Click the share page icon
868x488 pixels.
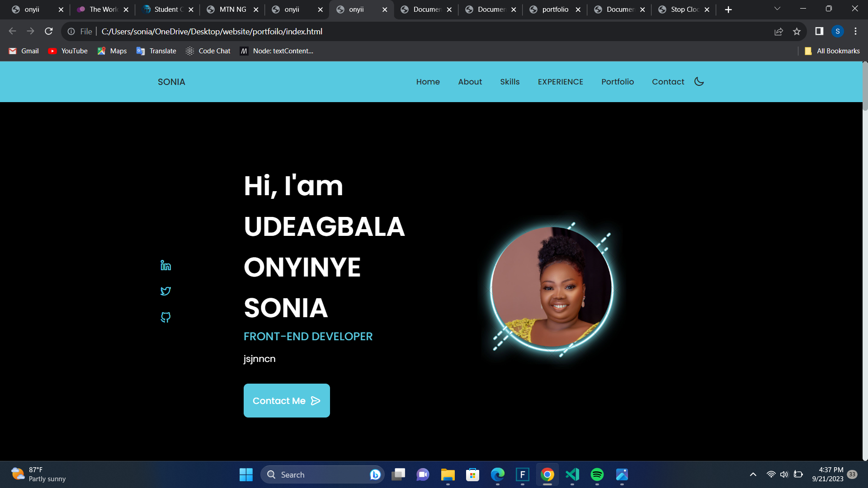(778, 32)
